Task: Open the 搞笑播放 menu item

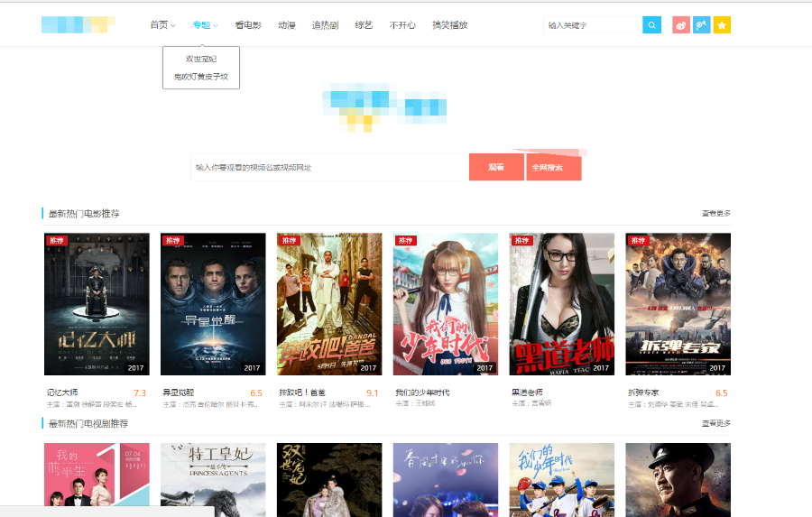Action: pos(449,25)
